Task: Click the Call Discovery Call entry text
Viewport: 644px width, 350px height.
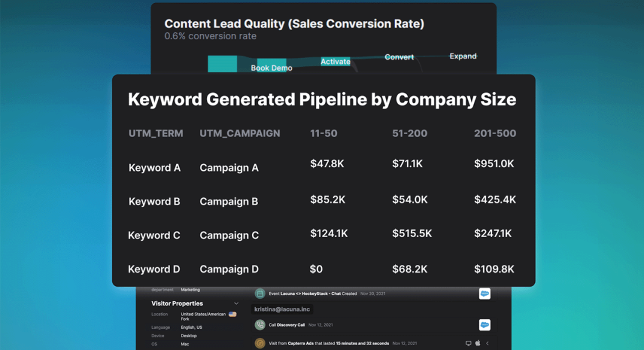Action: click(286, 325)
